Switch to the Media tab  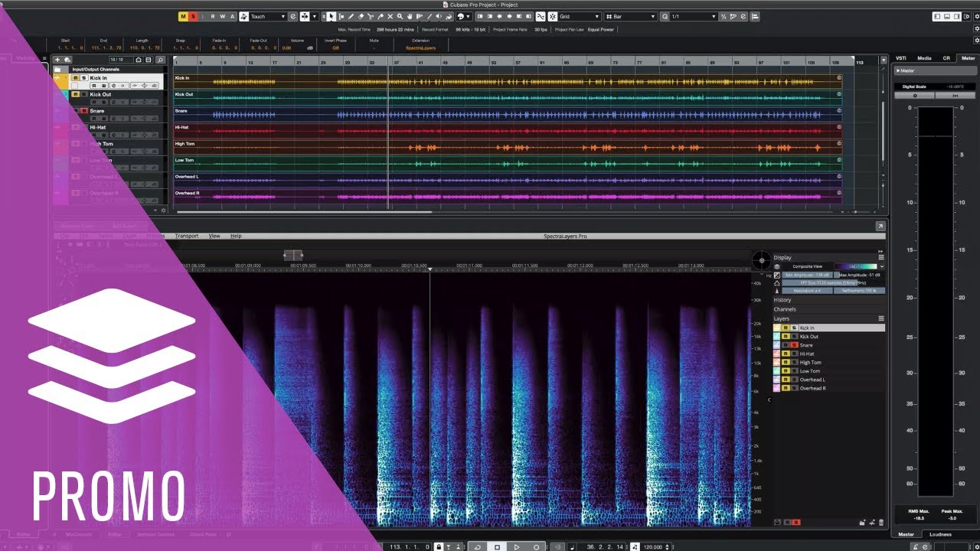coord(924,58)
